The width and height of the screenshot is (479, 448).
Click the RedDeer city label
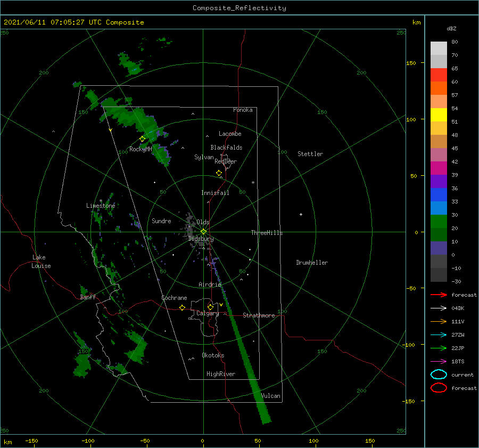(226, 161)
